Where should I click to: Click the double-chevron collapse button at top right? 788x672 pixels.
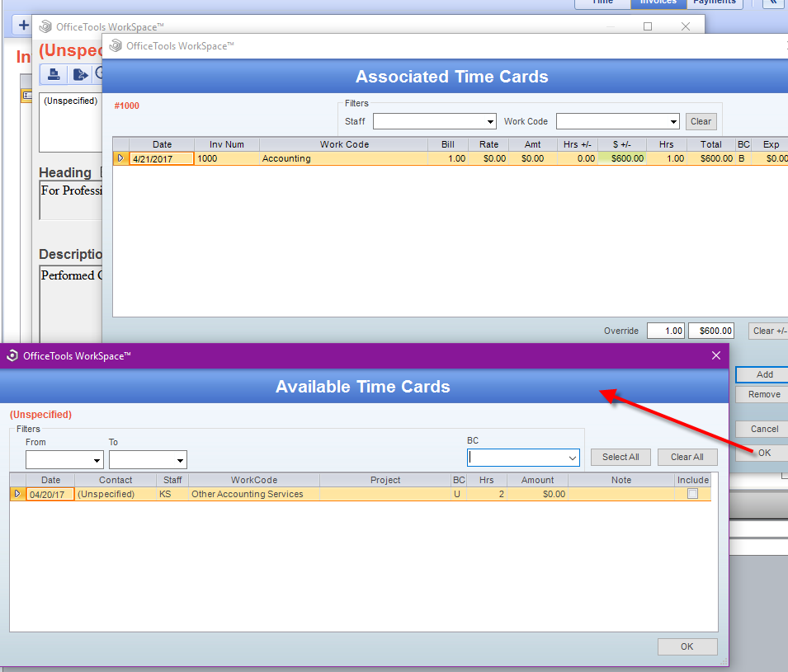pos(774,2)
